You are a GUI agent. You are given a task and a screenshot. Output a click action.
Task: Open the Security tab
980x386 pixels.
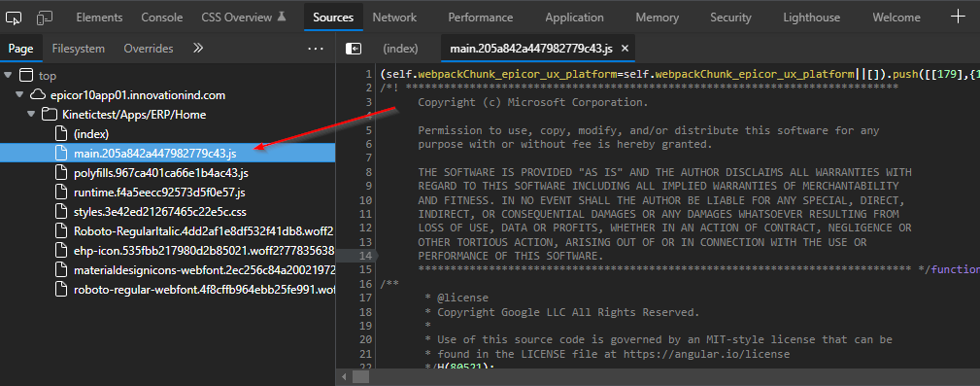coord(730,18)
